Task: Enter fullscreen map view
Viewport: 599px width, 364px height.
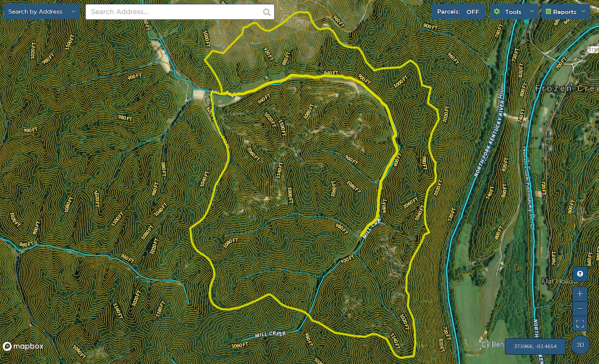Action: coord(580,324)
